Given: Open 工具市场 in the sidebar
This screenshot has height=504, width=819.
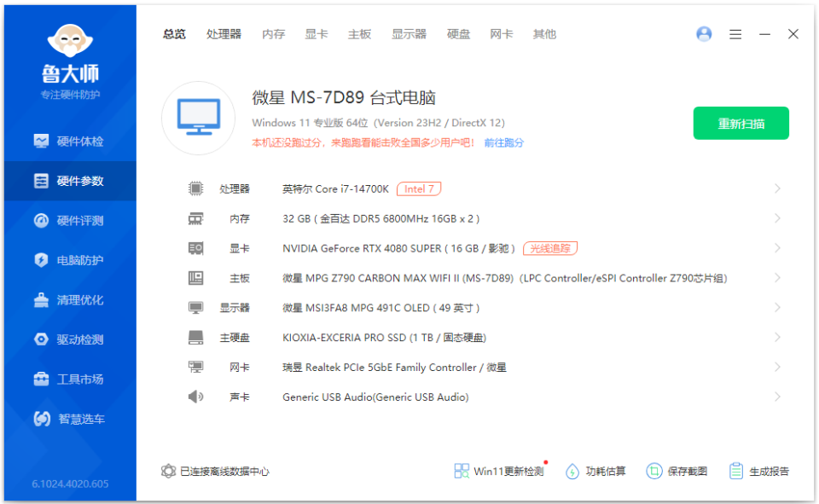Looking at the screenshot, I should (x=70, y=379).
